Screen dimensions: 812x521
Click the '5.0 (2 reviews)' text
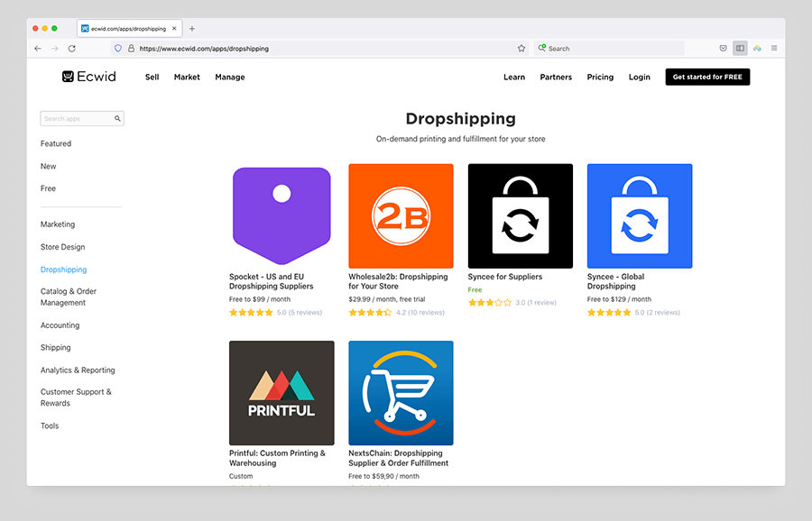pos(657,313)
